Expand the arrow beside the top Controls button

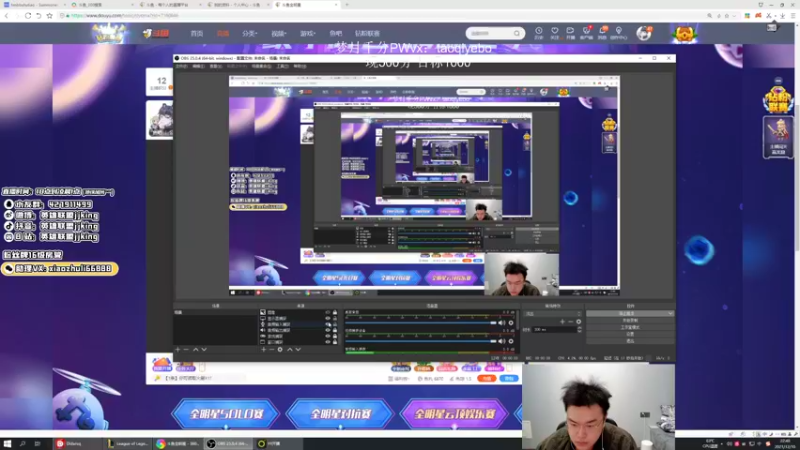670,314
